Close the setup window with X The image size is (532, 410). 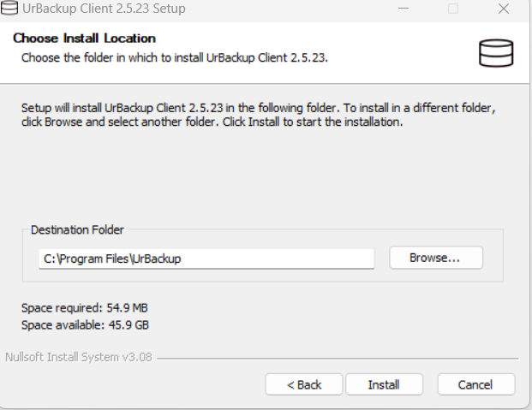[504, 9]
